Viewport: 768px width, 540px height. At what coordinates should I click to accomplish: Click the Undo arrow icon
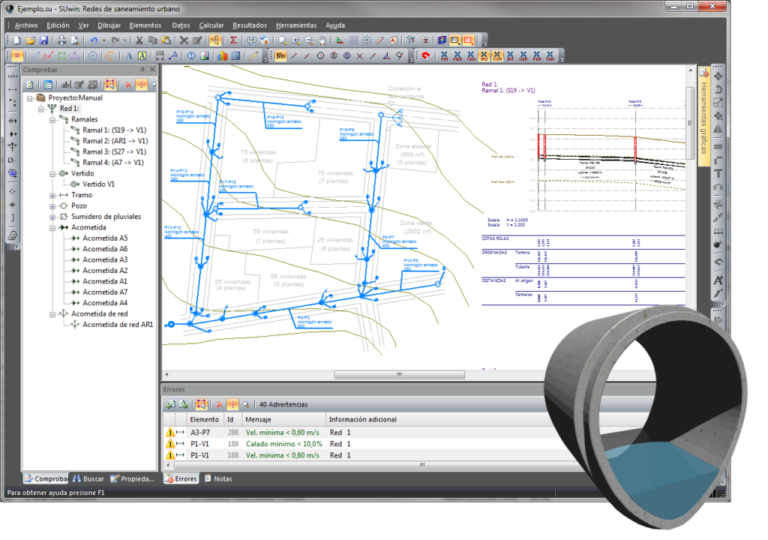tap(94, 40)
